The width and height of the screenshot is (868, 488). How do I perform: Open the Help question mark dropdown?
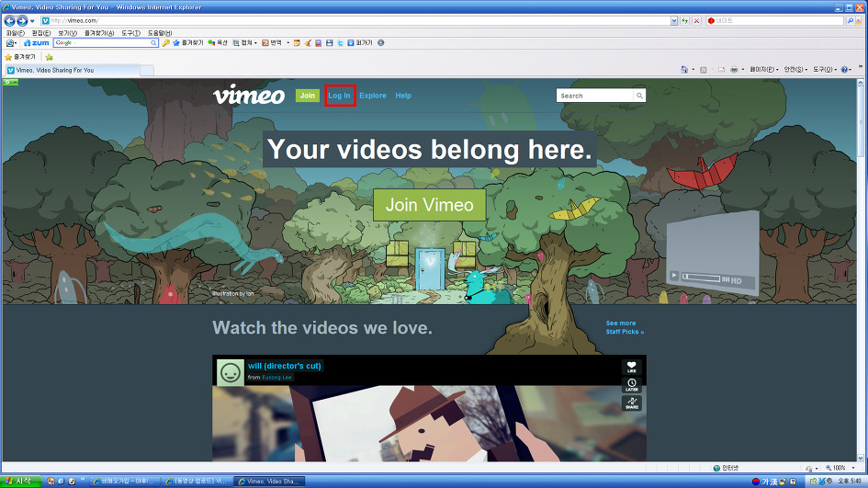[846, 70]
